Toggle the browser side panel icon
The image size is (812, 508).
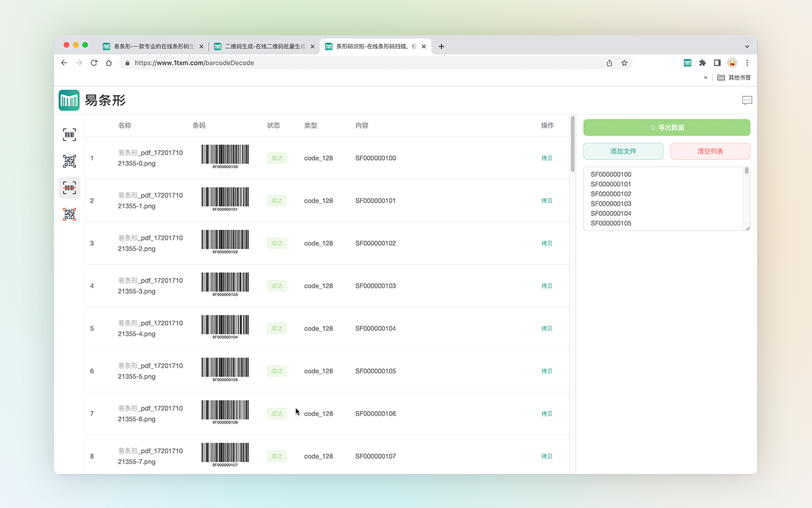coord(717,63)
